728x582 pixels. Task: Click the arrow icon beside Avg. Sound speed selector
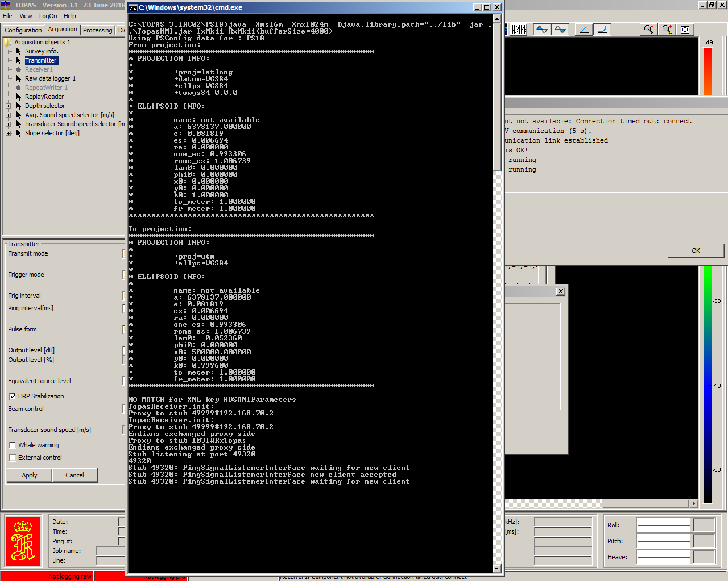(19, 115)
